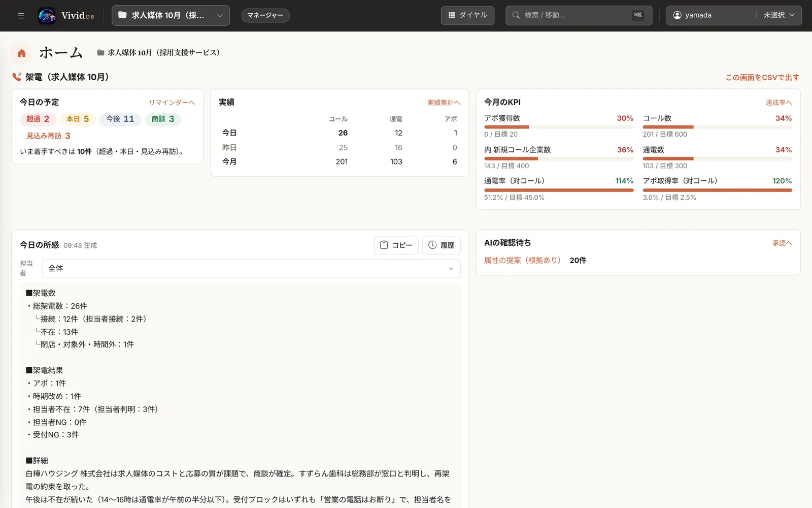The image size is (812, 508).
Task: Click the clock icon on 履歴 button
Action: click(432, 245)
